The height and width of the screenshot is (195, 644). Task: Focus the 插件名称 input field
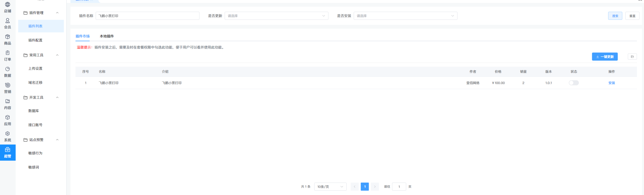[x=147, y=16]
